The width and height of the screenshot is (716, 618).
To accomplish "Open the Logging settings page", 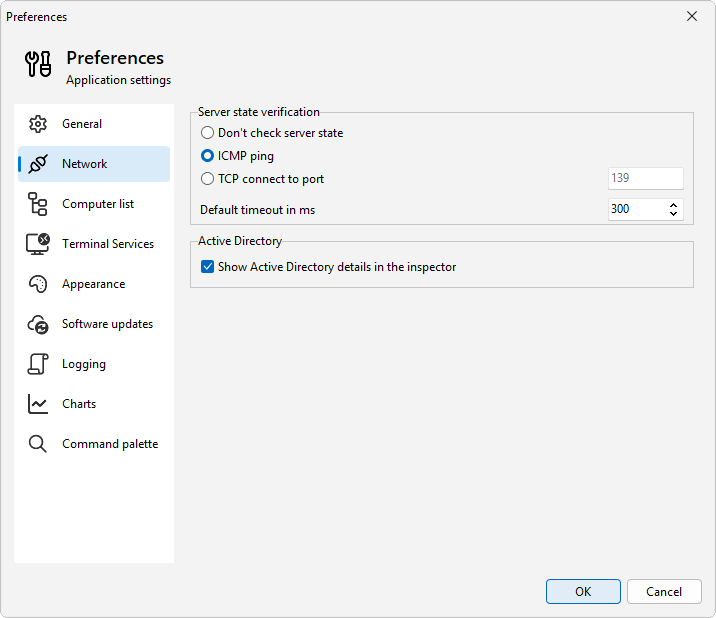I will pyautogui.click(x=94, y=364).
